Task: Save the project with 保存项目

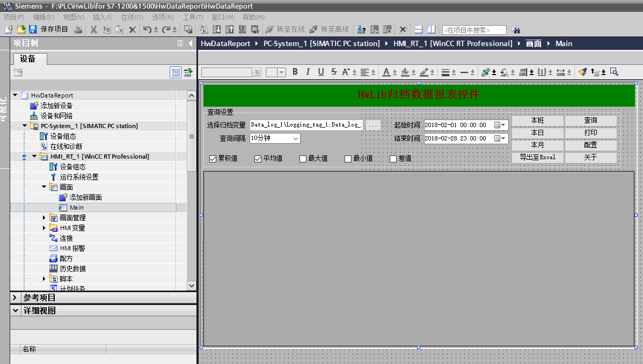Action: click(48, 29)
